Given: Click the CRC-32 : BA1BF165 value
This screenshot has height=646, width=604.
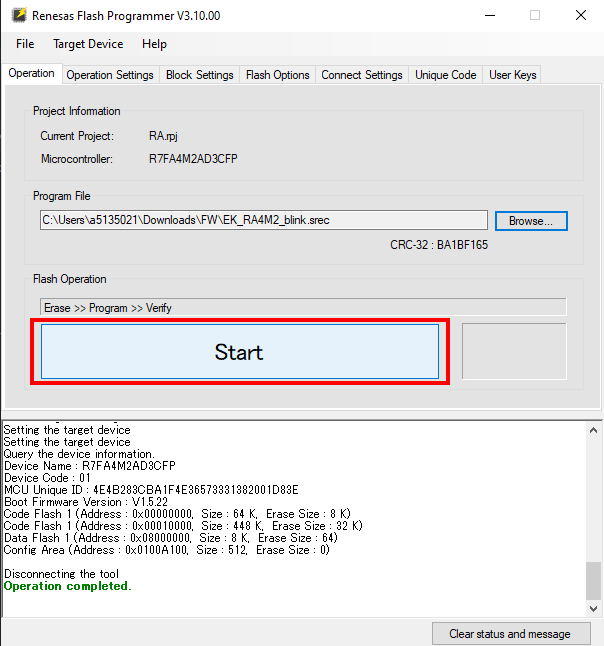Looking at the screenshot, I should click(439, 245).
